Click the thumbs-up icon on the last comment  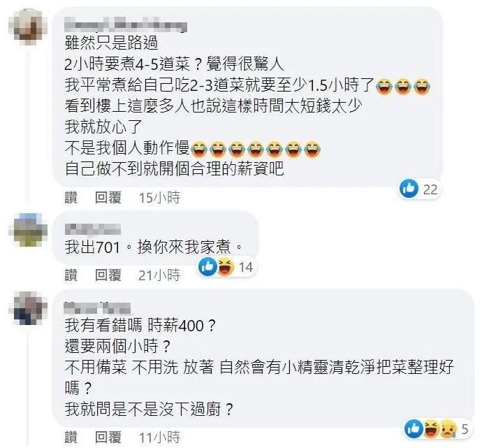point(414,428)
